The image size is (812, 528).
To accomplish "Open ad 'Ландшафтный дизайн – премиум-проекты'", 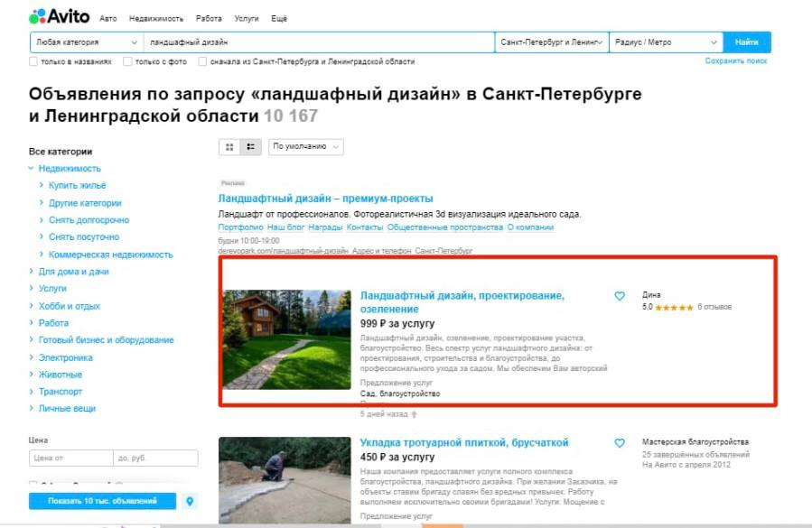I will (x=326, y=199).
